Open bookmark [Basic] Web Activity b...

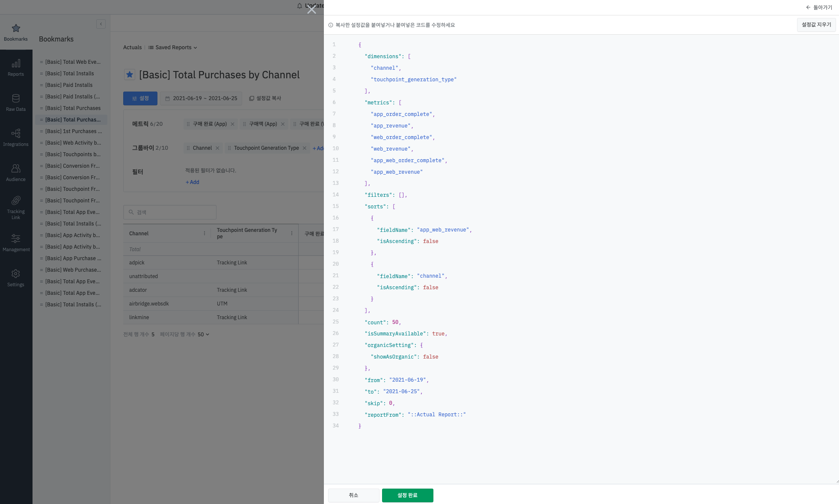[x=73, y=143]
